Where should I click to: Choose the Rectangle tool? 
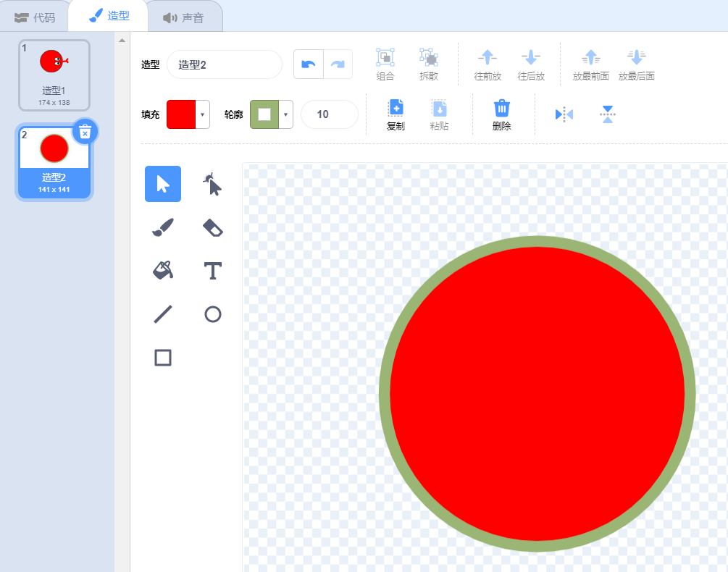[163, 358]
